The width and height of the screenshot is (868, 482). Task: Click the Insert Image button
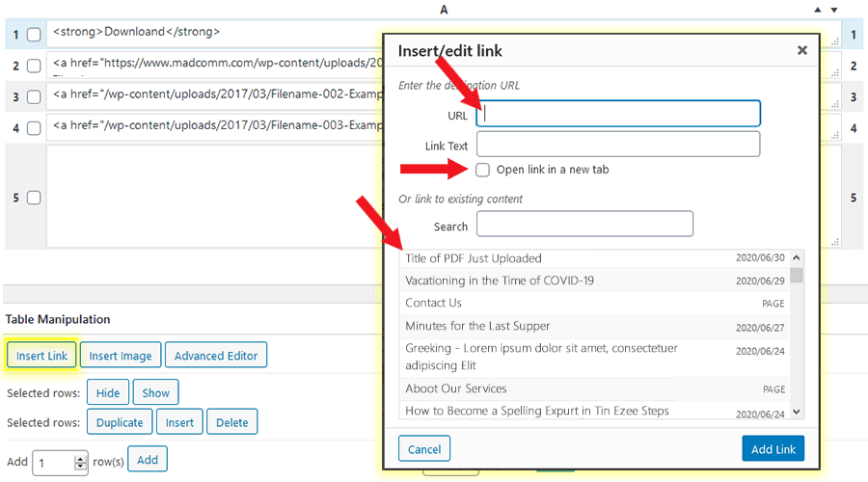[121, 356]
